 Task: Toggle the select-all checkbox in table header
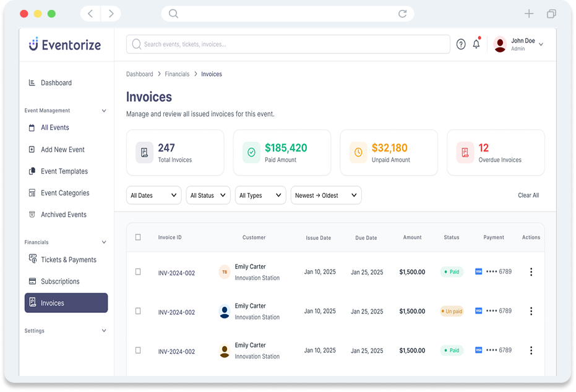point(138,237)
